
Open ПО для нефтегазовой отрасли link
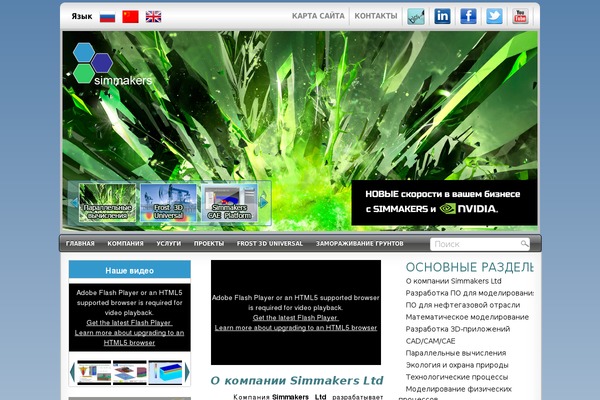[x=463, y=305]
